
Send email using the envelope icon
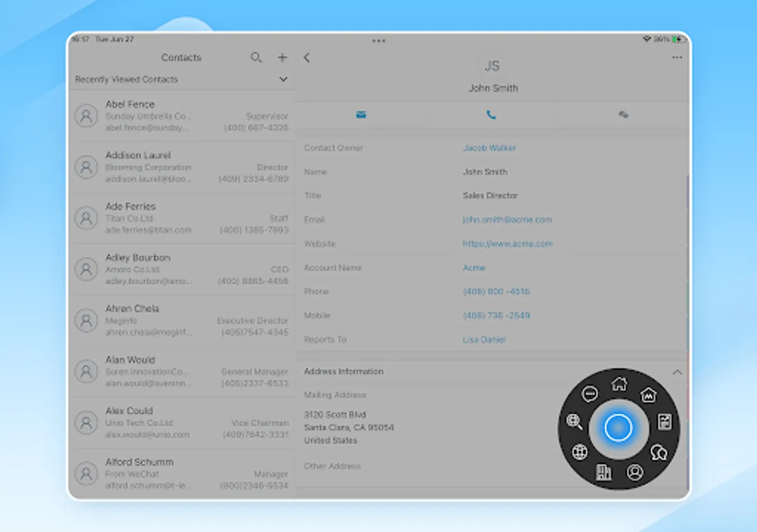click(361, 115)
